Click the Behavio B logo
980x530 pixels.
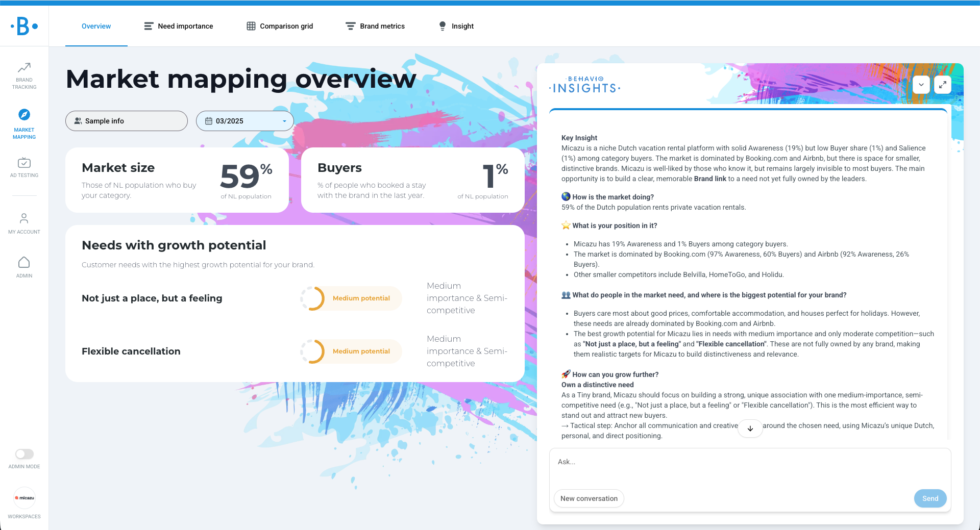[24, 26]
